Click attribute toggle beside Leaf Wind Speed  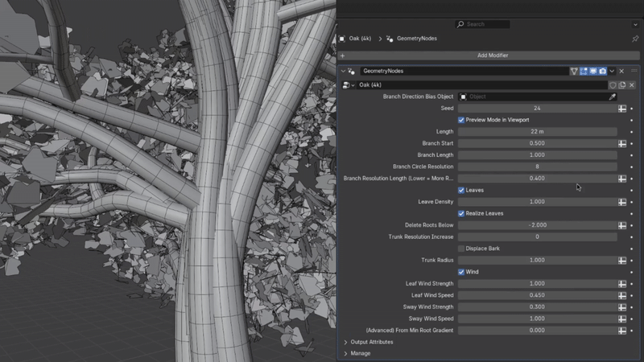[x=622, y=295]
